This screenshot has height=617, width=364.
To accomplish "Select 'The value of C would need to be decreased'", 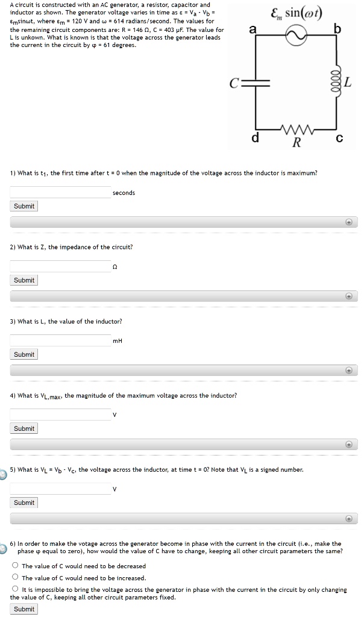I will [15, 566].
